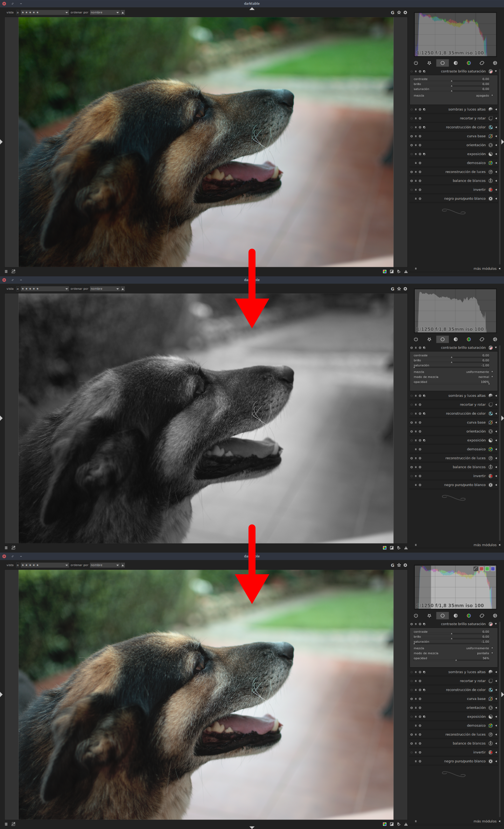
Task: Click the histogram in the top window
Action: tap(455, 34)
